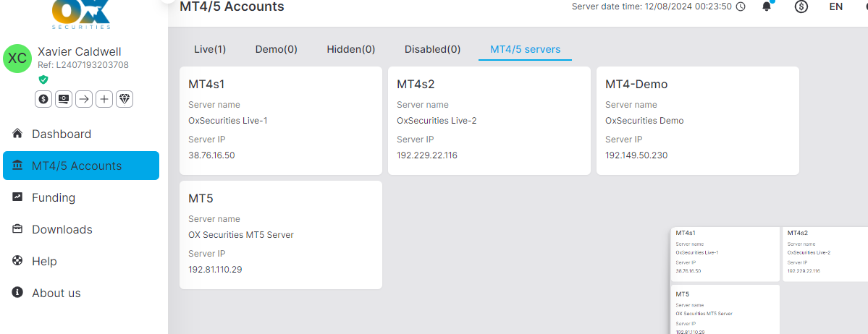Open the notifications bell icon
The image size is (868, 334).
(x=767, y=7)
